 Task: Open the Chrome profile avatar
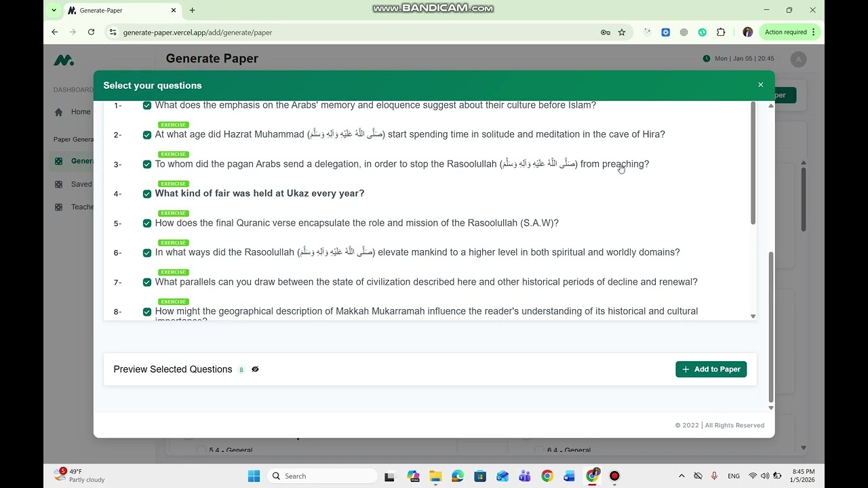pos(747,32)
